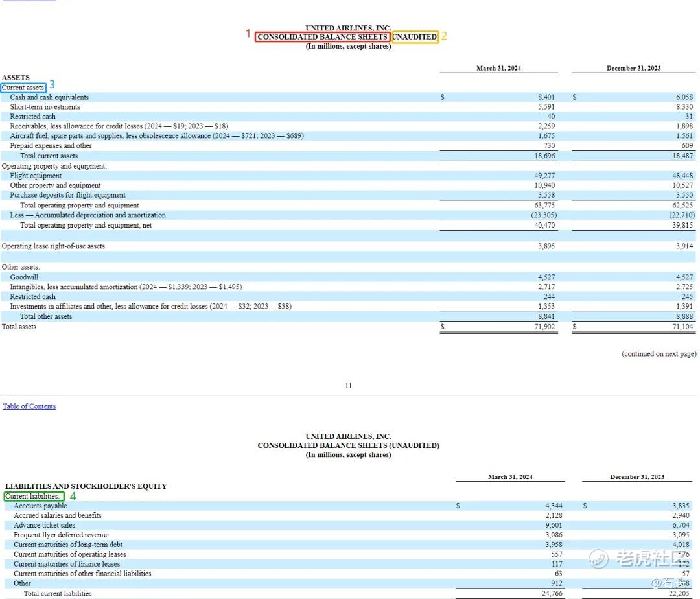Image resolution: width=700 pixels, height=599 pixels.
Task: Open the Table of Contents link
Action: (29, 406)
